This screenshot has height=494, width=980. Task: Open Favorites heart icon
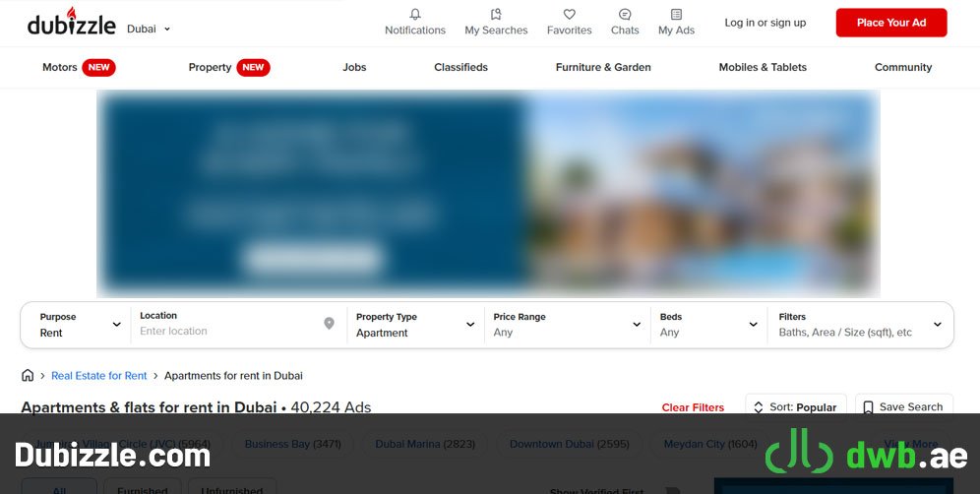click(x=569, y=15)
